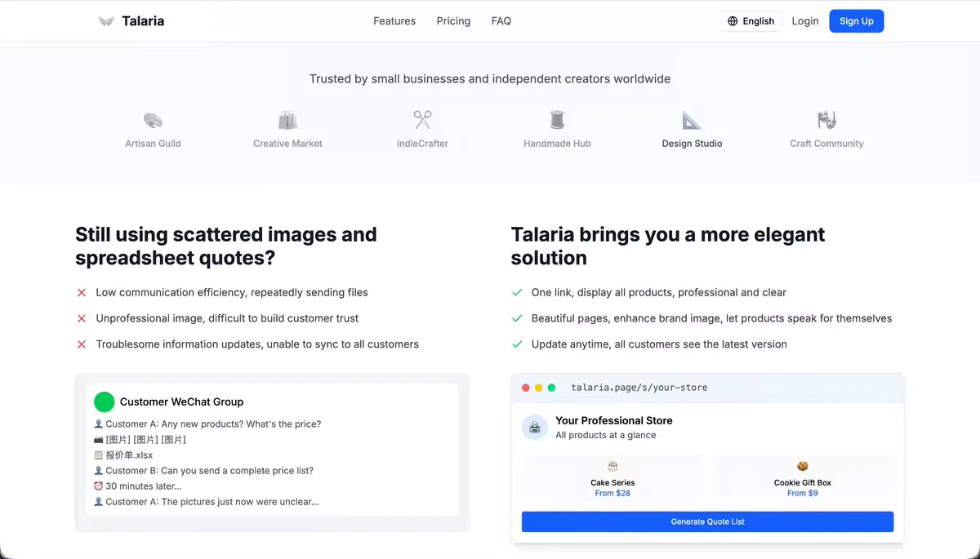The image size is (980, 559).
Task: Click the red dot in mock browser bar
Action: pyautogui.click(x=526, y=388)
